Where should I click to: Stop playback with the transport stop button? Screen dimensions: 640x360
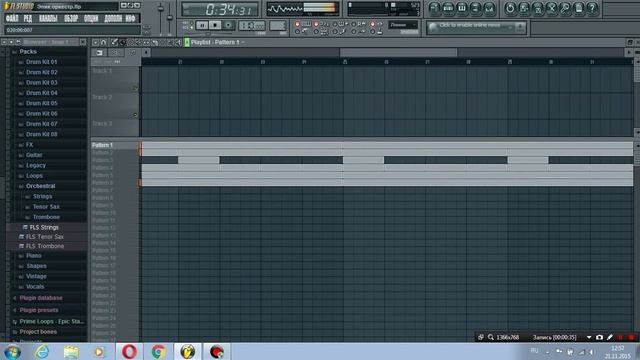(x=215, y=25)
